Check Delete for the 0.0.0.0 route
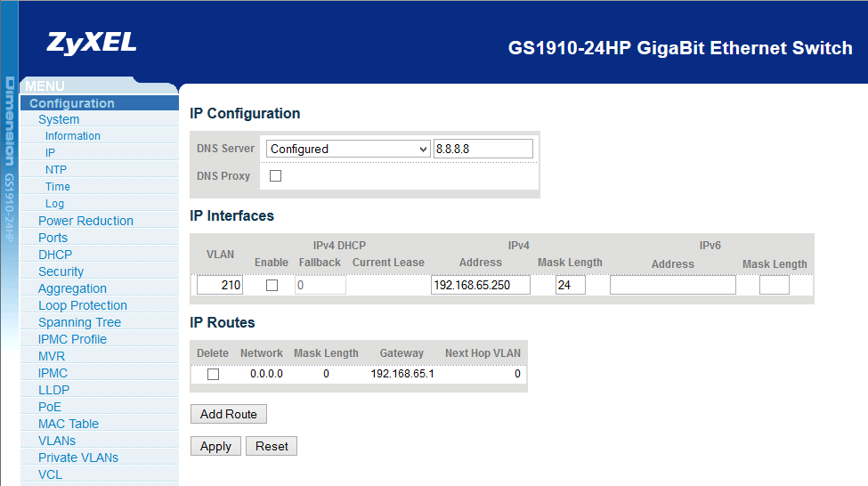Viewport: 868px width, 486px height. click(x=213, y=374)
